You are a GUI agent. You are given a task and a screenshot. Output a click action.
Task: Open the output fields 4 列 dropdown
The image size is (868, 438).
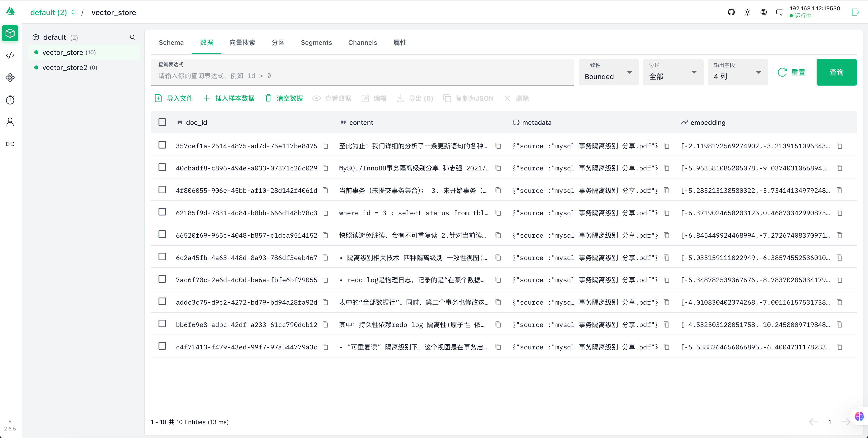pyautogui.click(x=737, y=72)
